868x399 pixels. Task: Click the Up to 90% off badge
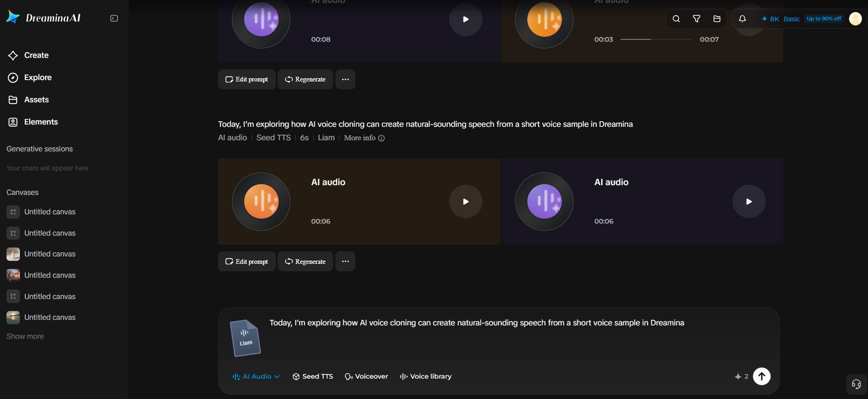point(824,19)
